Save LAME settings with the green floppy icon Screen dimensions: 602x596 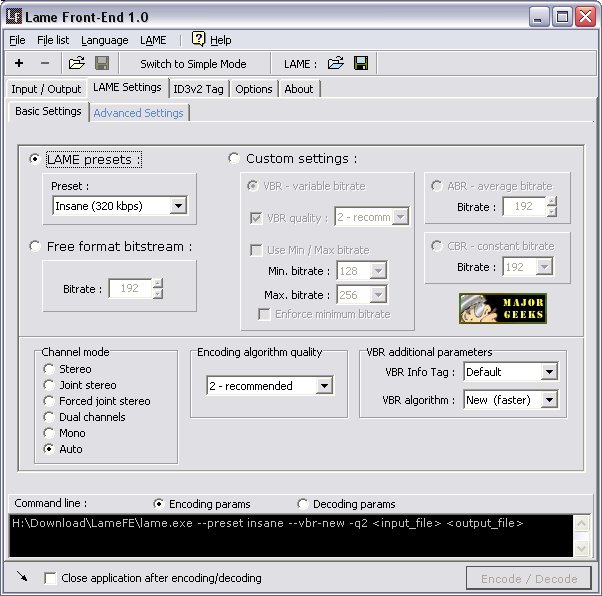(x=361, y=63)
